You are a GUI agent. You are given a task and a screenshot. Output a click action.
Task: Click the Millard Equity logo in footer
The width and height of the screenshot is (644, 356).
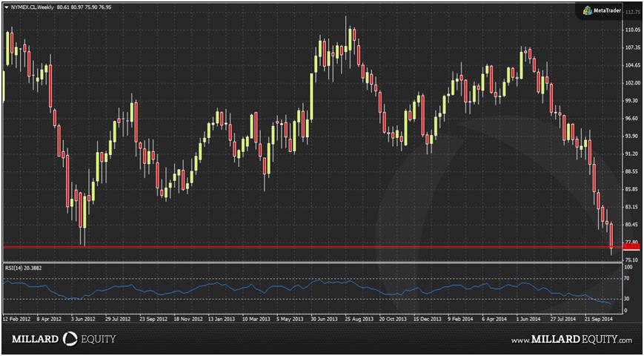click(x=64, y=339)
